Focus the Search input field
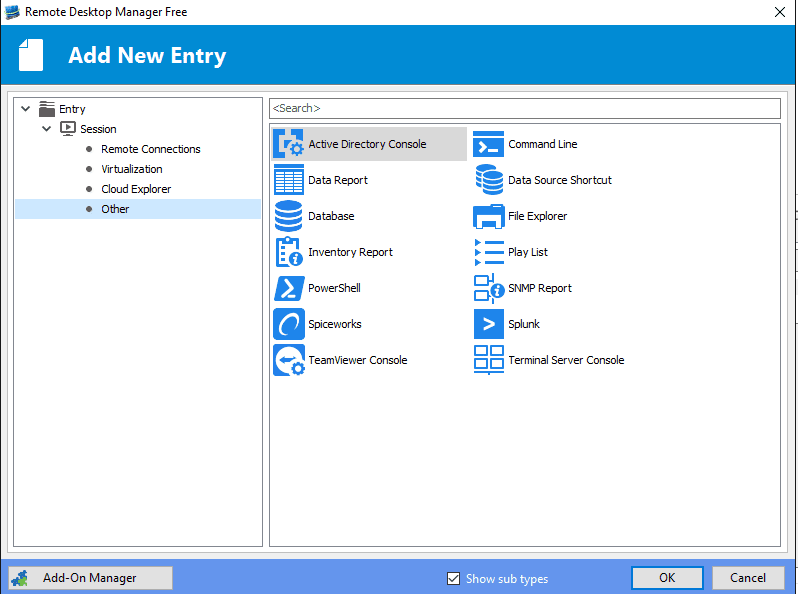 click(x=525, y=108)
